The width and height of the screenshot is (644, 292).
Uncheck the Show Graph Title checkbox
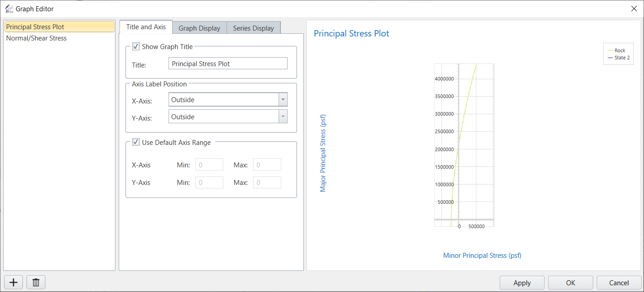click(136, 46)
